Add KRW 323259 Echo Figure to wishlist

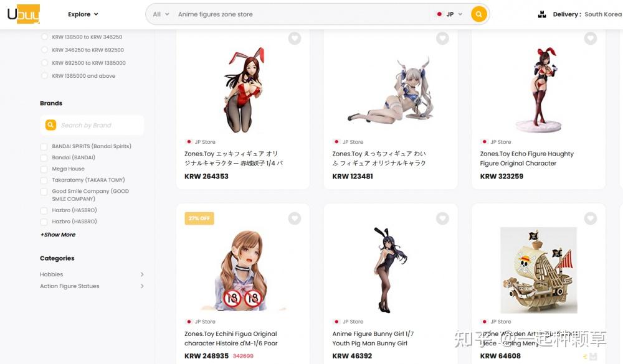point(590,39)
